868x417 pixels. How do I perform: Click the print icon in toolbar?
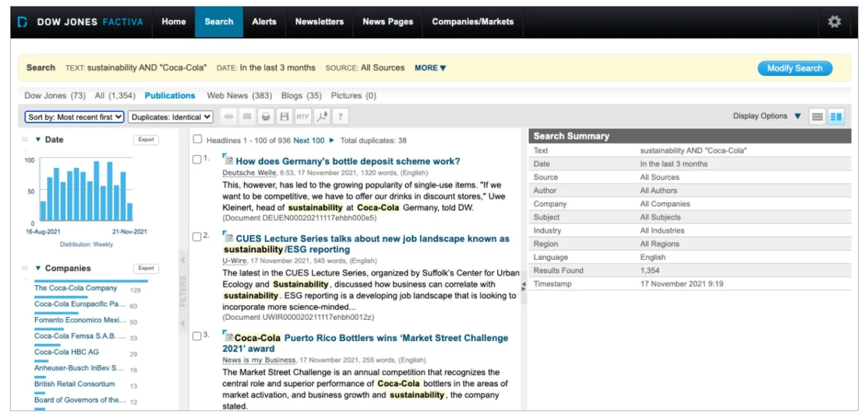coord(266,117)
